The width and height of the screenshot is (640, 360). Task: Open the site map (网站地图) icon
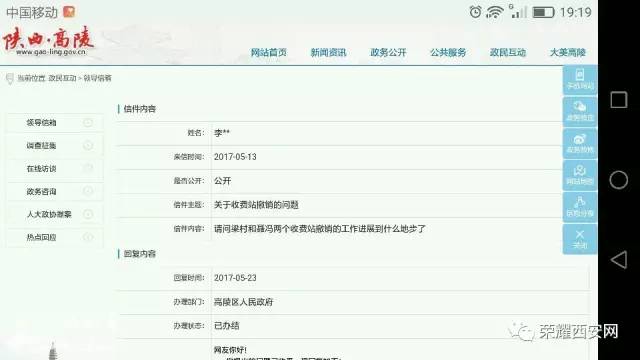(580, 175)
